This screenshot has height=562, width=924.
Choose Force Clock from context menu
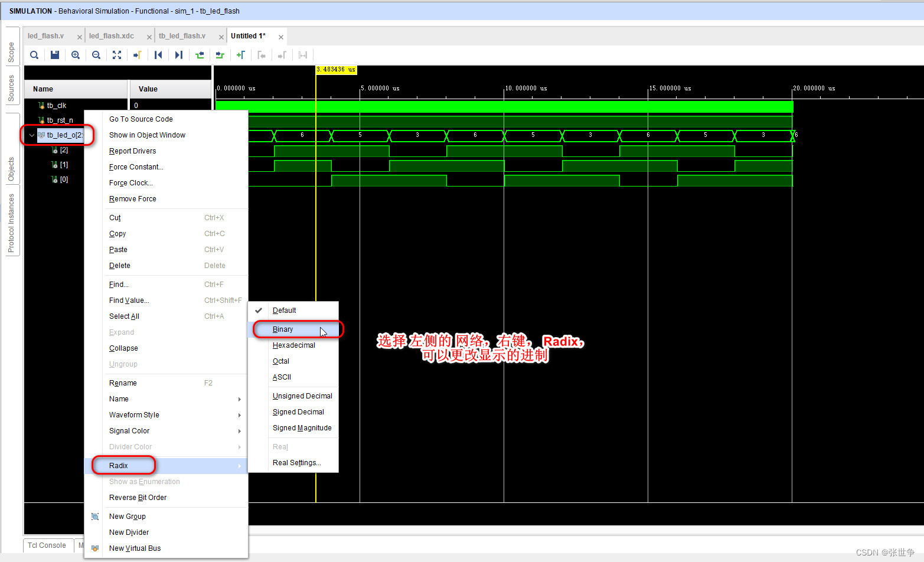pos(130,182)
